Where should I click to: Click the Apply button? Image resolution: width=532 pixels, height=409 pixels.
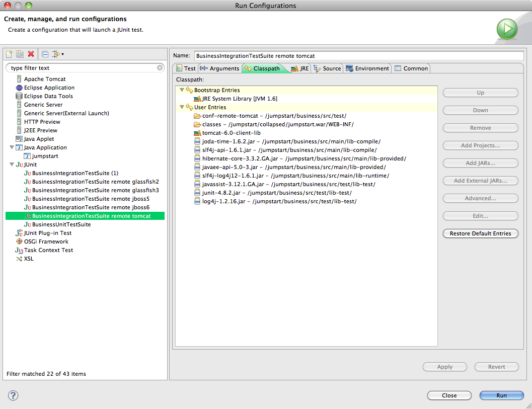(445, 367)
